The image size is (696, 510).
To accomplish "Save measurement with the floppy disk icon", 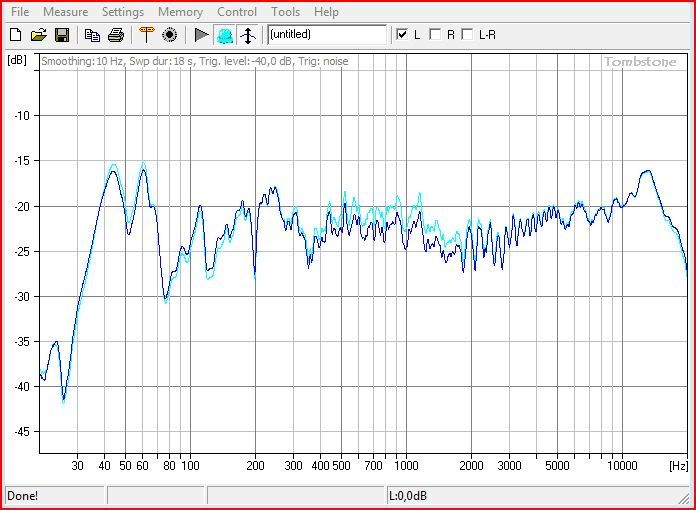I will point(62,35).
